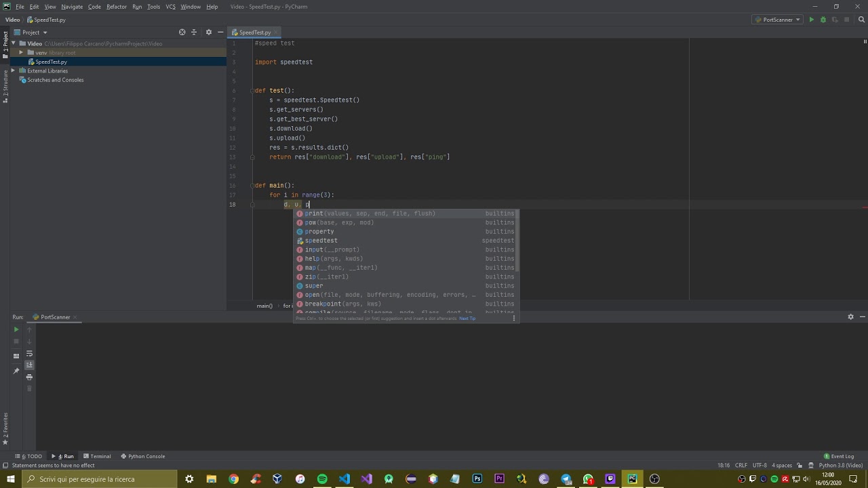This screenshot has height=488, width=868.
Task: Open Spotify from the Windows taskbar
Action: [x=322, y=479]
